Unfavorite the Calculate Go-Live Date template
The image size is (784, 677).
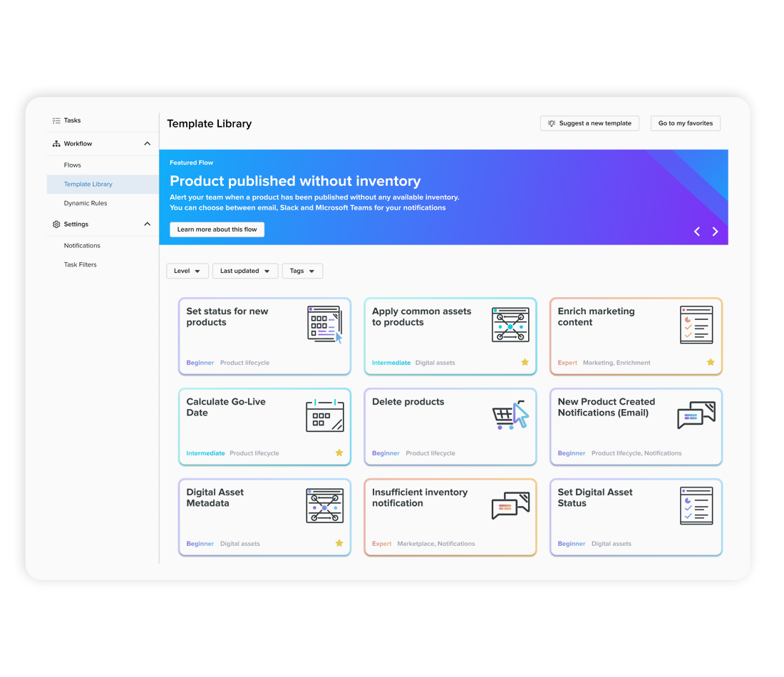(x=339, y=453)
